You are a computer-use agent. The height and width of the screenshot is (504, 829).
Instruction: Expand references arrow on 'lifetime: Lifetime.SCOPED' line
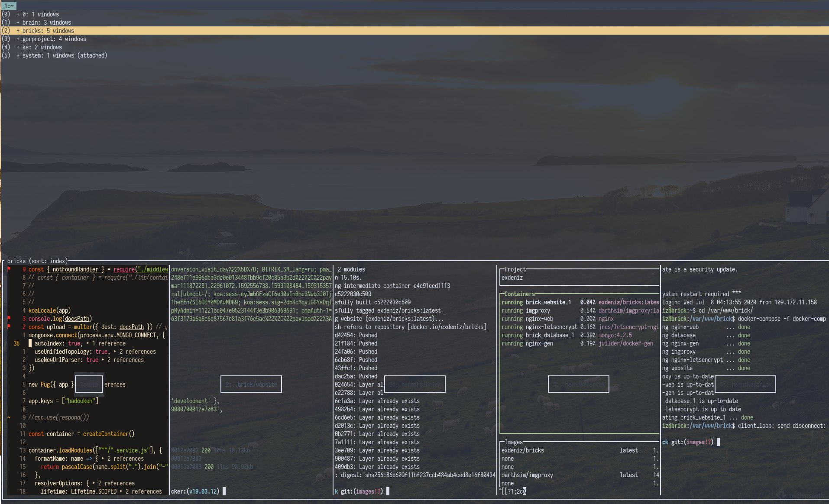coord(121,491)
